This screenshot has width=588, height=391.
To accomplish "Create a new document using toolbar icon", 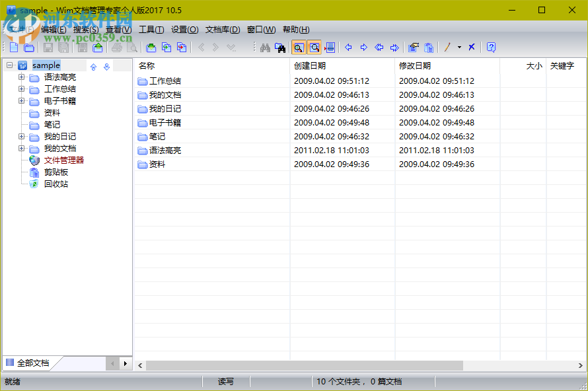I will (x=15, y=47).
